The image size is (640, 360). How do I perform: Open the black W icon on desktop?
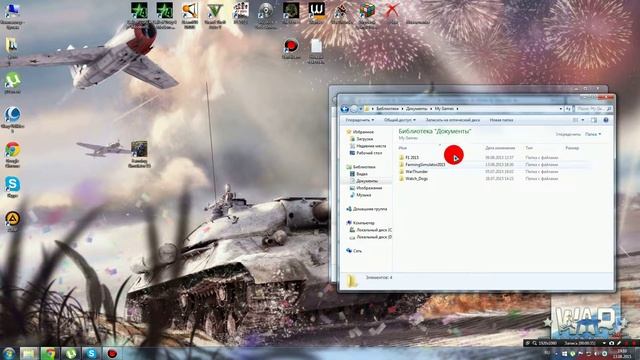[x=316, y=13]
